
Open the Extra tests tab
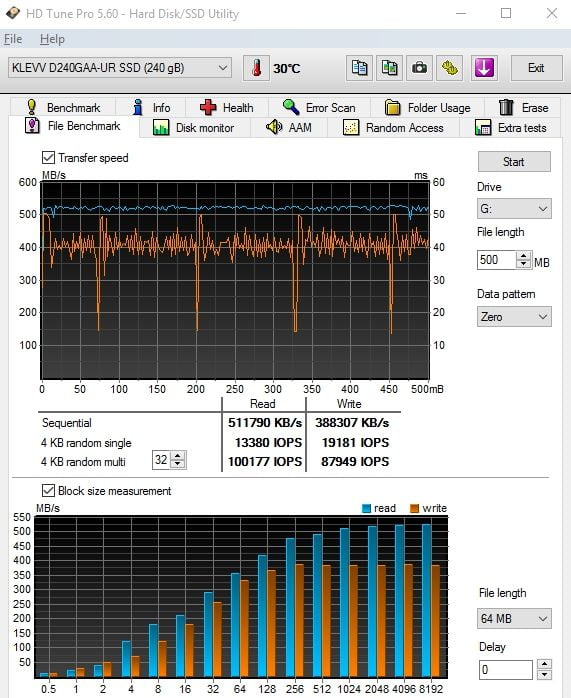511,128
